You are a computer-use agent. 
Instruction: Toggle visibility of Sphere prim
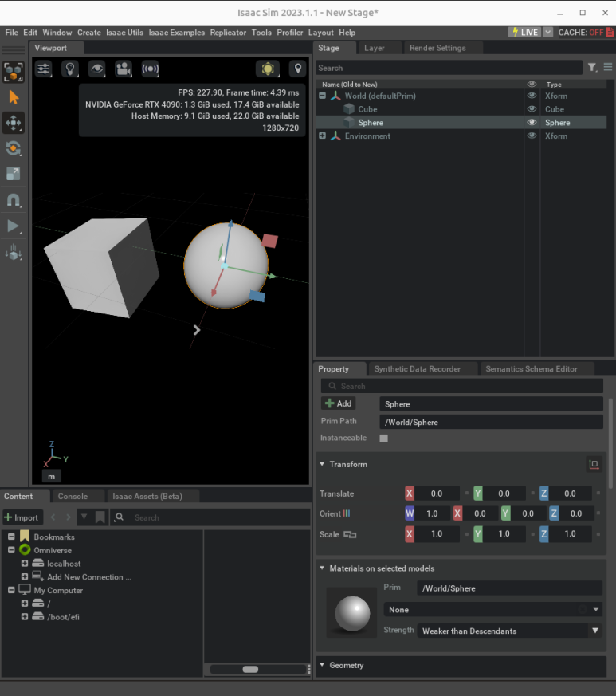[532, 122]
